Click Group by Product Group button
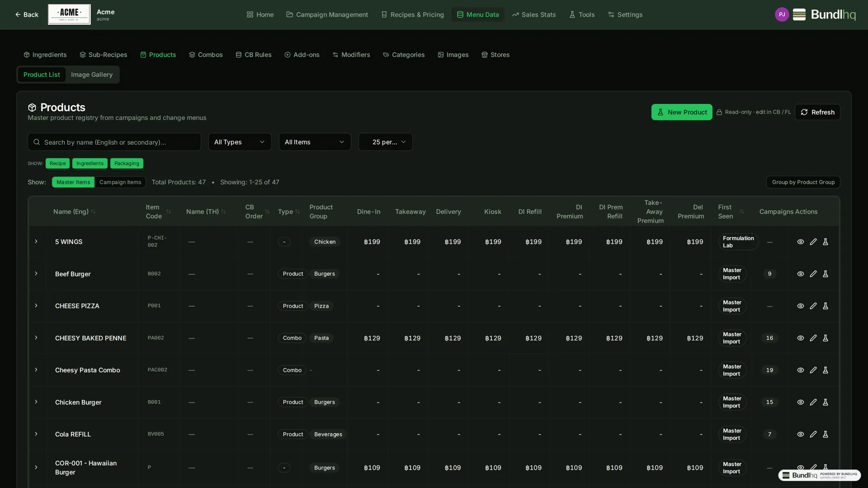The image size is (868, 488). click(803, 182)
